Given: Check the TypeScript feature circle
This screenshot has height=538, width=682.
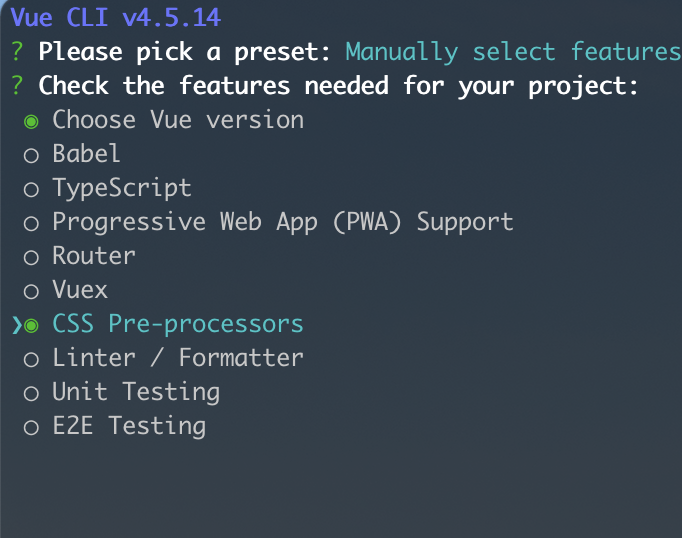Looking at the screenshot, I should coord(31,189).
